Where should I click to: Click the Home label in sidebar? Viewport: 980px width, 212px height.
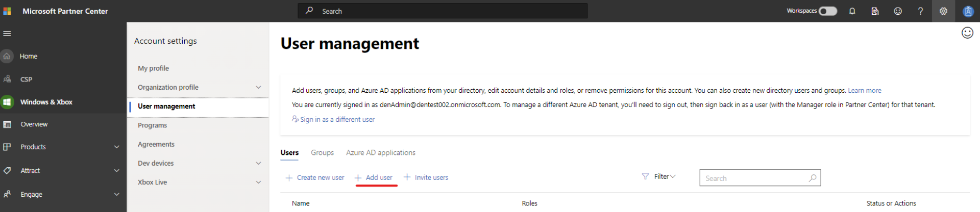point(29,56)
